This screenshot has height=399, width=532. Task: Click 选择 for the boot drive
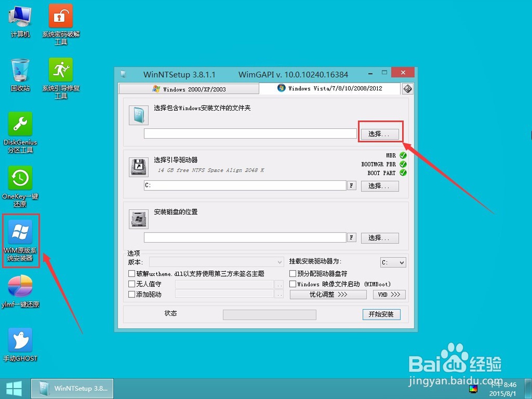click(379, 186)
